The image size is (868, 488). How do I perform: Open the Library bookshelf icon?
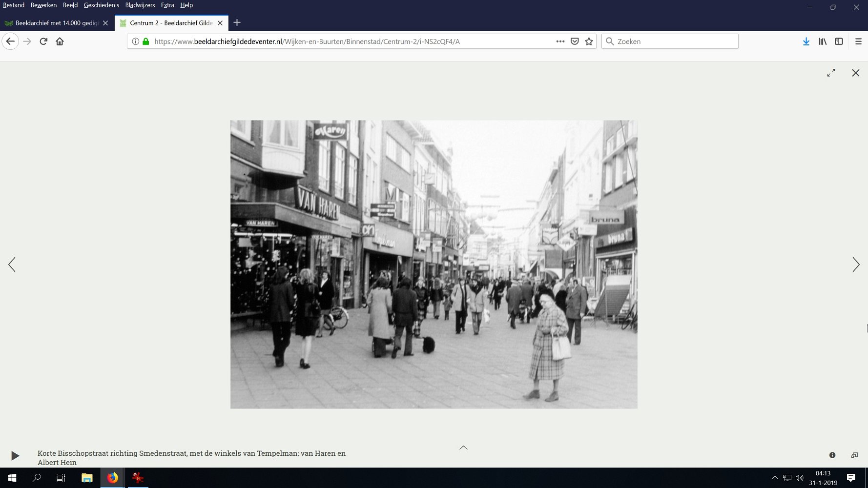click(823, 41)
